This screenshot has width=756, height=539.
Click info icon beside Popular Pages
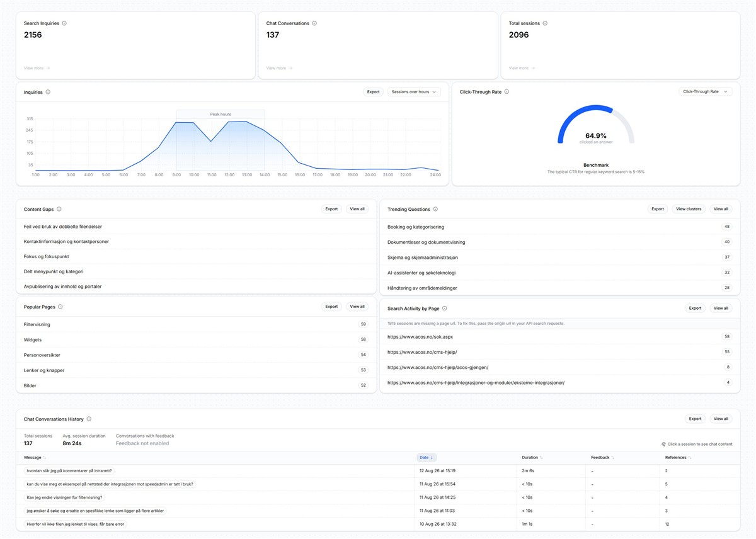pos(60,307)
